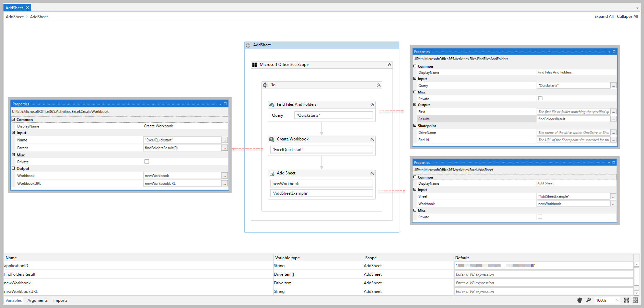Open ellipsis editor for First output property
This screenshot has height=308, width=644.
point(613,112)
